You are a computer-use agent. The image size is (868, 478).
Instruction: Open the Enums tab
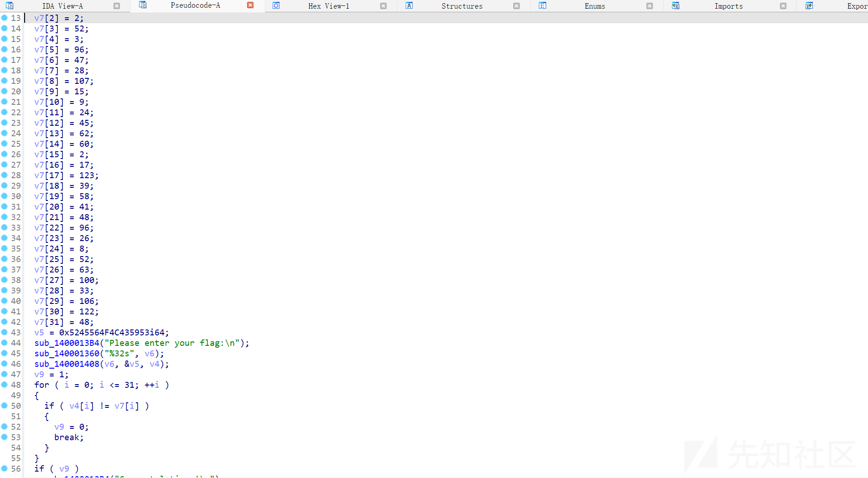tap(595, 6)
